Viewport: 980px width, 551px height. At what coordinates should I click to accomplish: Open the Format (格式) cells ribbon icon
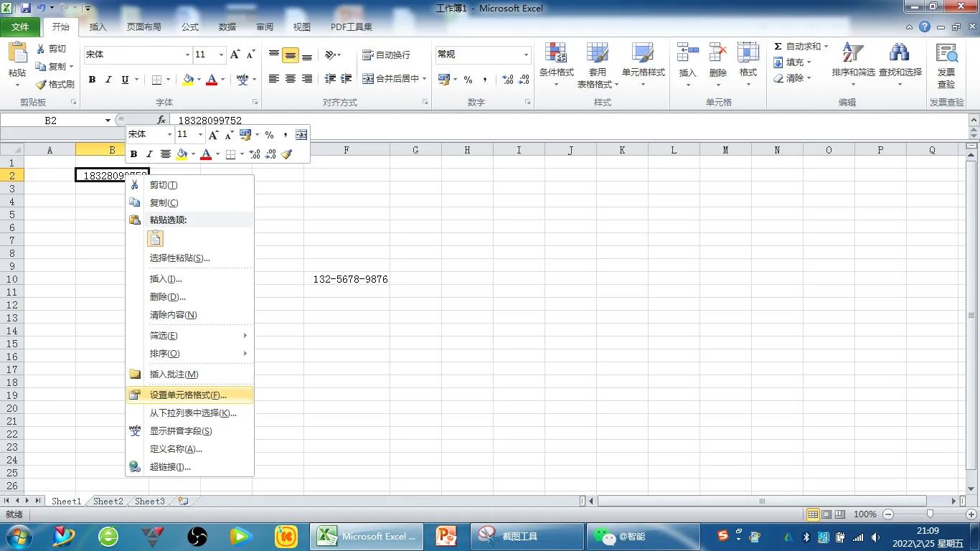point(748,53)
